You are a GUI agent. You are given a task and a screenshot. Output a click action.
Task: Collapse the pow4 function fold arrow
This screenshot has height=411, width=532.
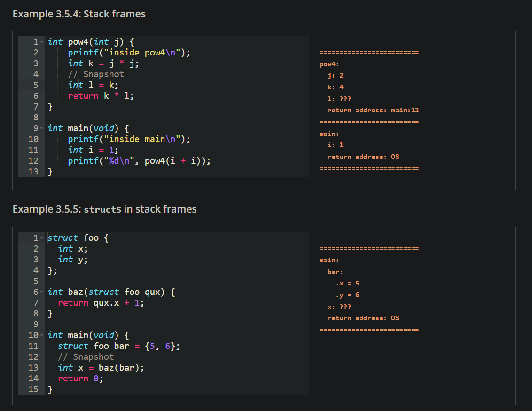click(42, 42)
